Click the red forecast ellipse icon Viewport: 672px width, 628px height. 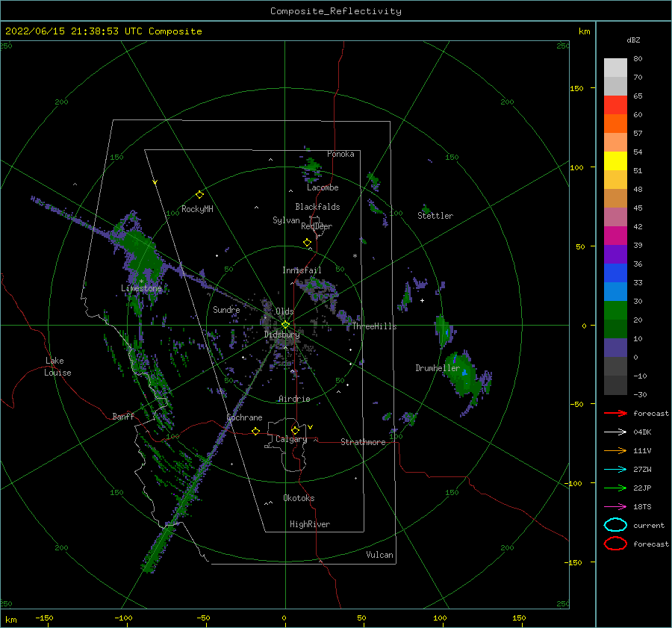click(x=615, y=544)
